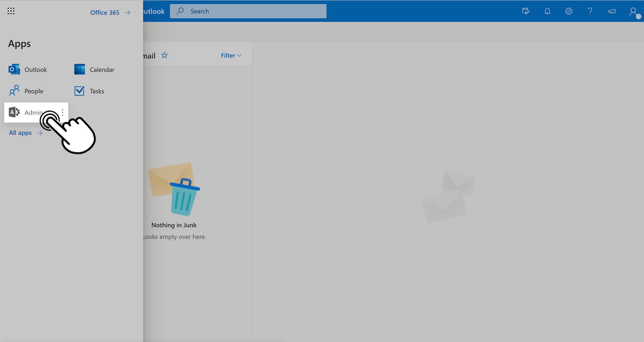This screenshot has width=644, height=342.
Task: Open the My Day calendar-check icon
Action: point(526,11)
